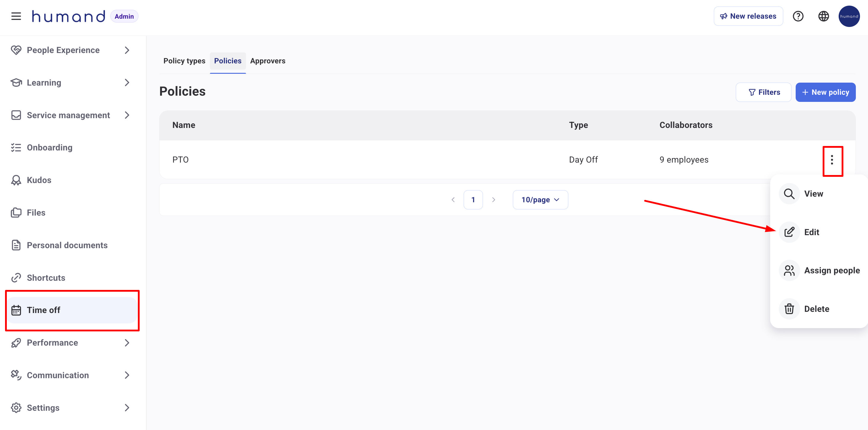Viewport: 868px width, 430px height.
Task: Open the PTO row three-dots menu
Action: [x=832, y=160]
